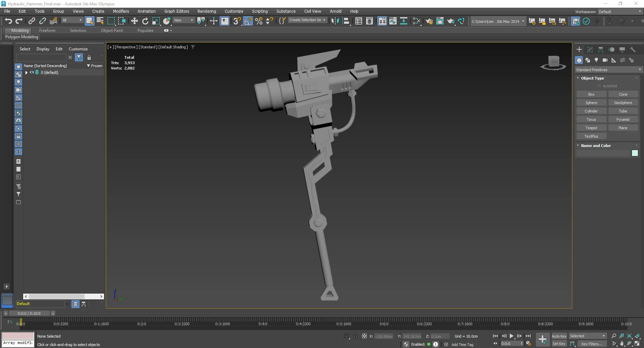Select the Helpers category icon
The height and width of the screenshot is (348, 644).
tap(614, 60)
